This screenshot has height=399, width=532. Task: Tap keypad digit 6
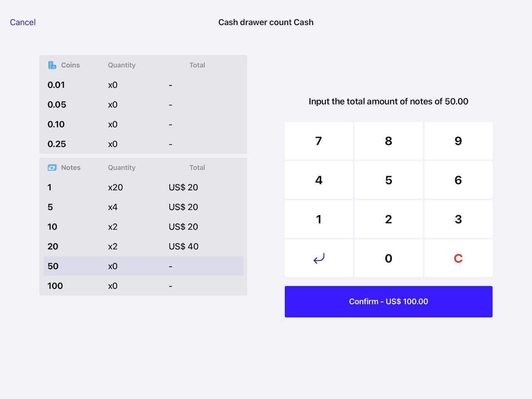point(458,180)
